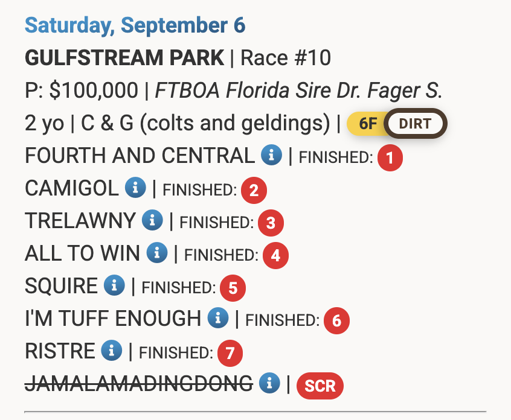Click the TRELAWNY info icon

[152, 221]
